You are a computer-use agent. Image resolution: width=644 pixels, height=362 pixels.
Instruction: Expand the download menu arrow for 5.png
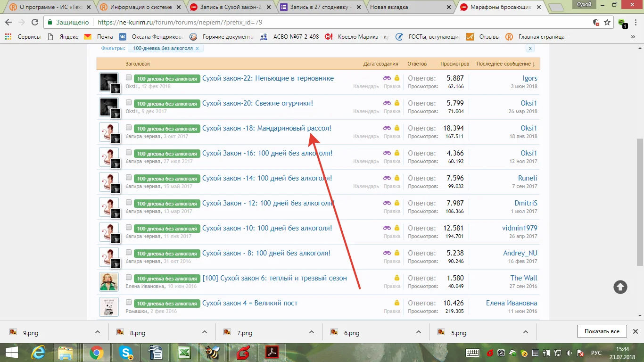point(525,332)
